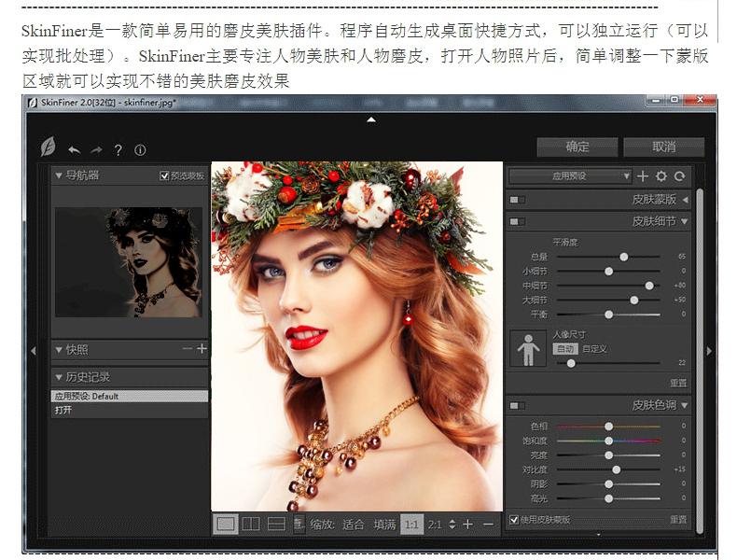The image size is (737, 560).
Task: Click the zoom level stepper arrows
Action: click(x=452, y=524)
